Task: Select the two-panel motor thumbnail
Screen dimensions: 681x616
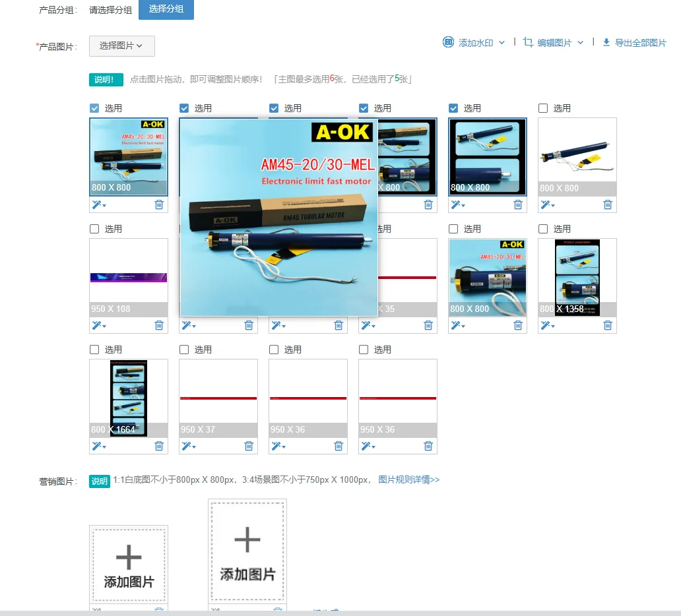Action: point(487,157)
